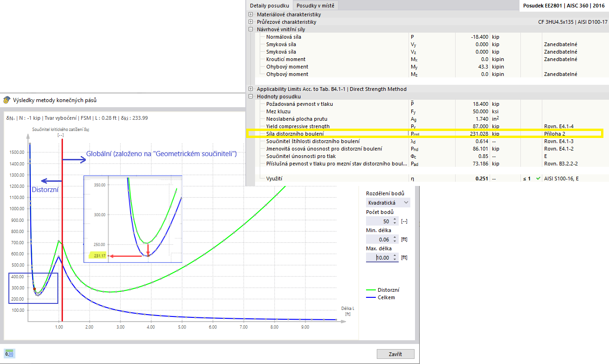Decrease Max. délka with the down arrow
Viewport: 609px width, 364px height.
(395, 259)
